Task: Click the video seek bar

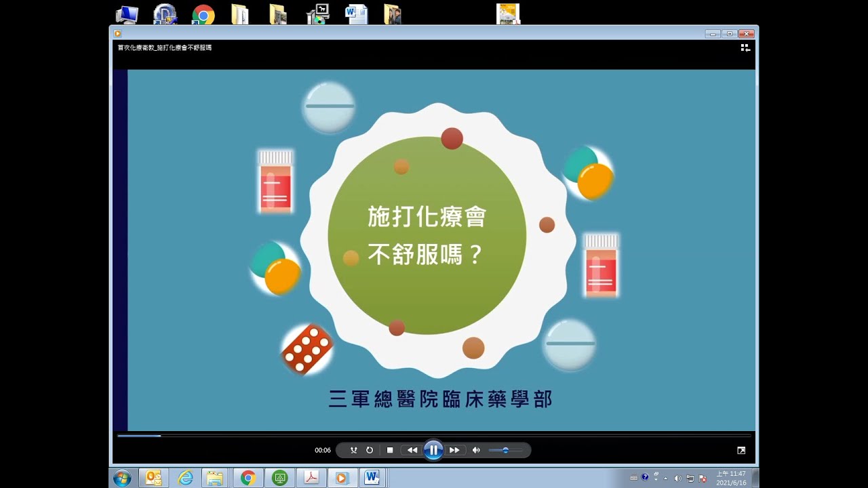Action: click(434, 436)
